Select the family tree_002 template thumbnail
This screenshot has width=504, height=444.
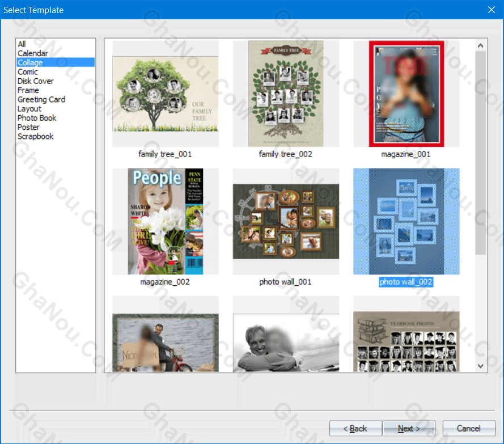pyautogui.click(x=286, y=94)
